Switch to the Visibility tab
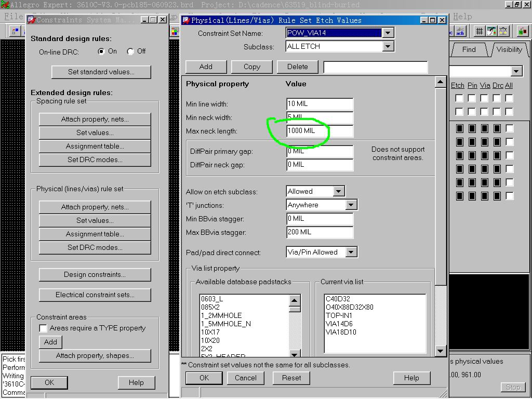The width and height of the screenshot is (532, 399). pos(509,49)
